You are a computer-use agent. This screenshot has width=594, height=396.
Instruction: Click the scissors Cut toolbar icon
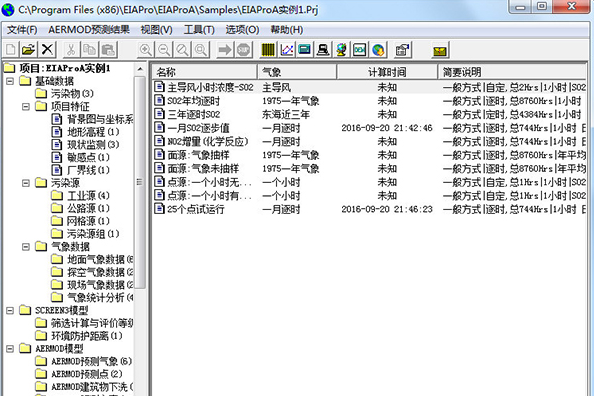pos(71,50)
